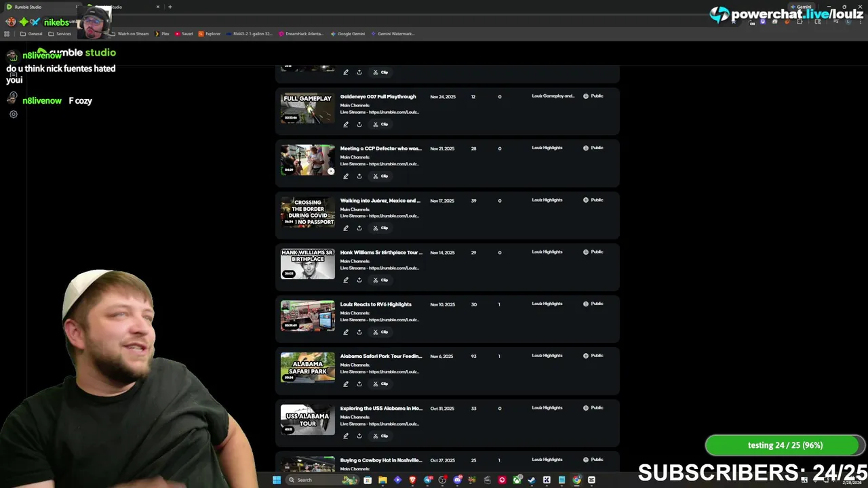Image resolution: width=868 pixels, height=488 pixels.
Task: Open the Services bookmarks folder
Action: click(60, 34)
